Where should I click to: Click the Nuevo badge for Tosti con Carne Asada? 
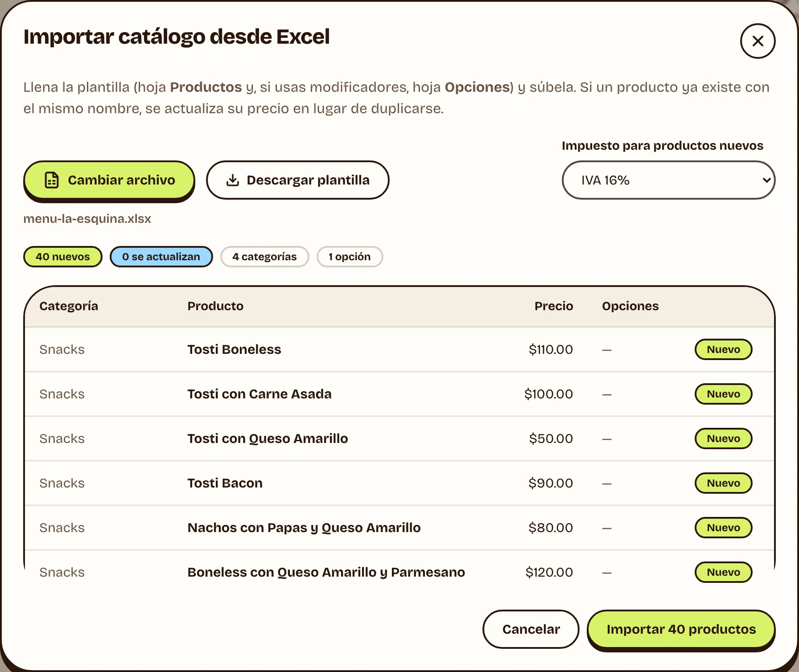click(x=723, y=394)
